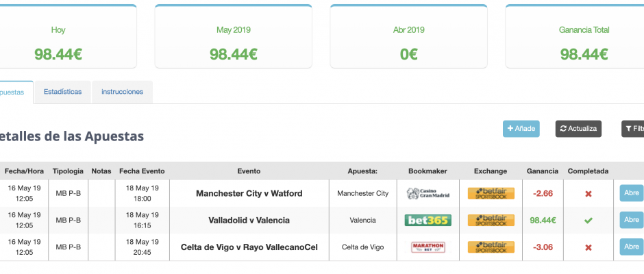The image size is (644, 274).
Task: Open the Manchester City v Watford bet details
Action: click(x=632, y=193)
